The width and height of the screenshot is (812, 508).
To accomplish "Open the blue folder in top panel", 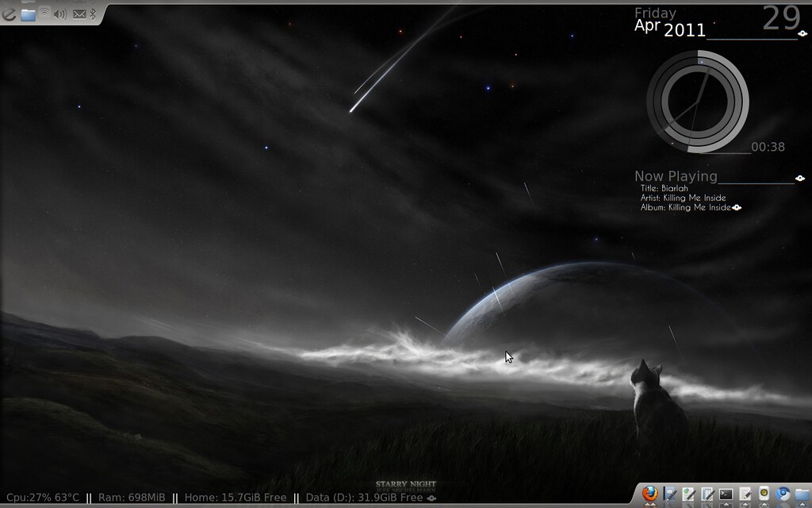I will point(28,14).
